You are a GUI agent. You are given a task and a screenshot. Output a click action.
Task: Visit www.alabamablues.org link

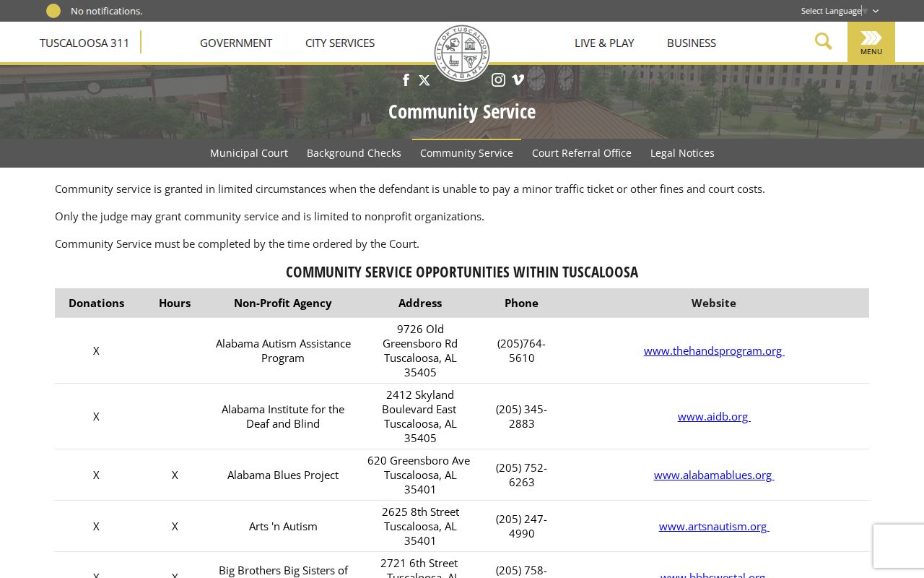click(x=714, y=475)
